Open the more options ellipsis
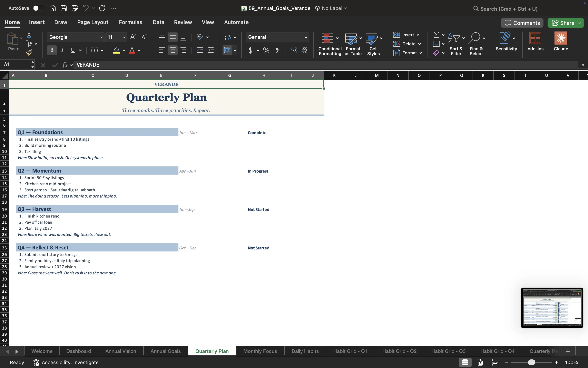 point(113,8)
